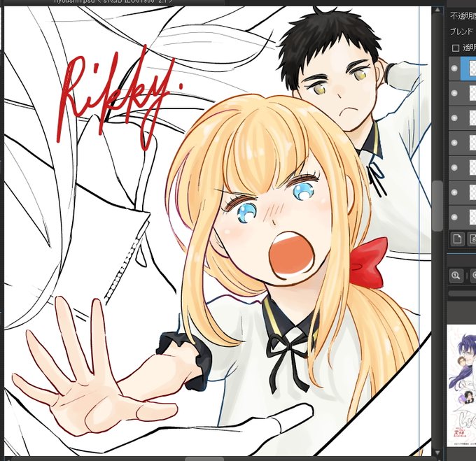Select the highlighted top layer thumbnail
Screen dimensions: 476x461
point(472,69)
